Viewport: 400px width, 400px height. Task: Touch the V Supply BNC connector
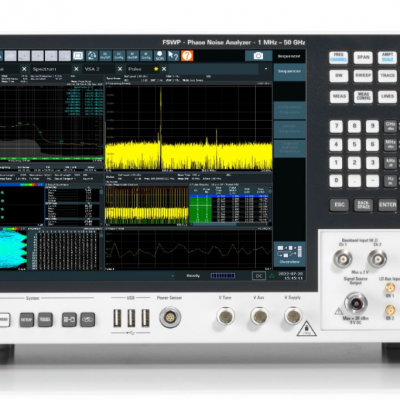tap(293, 316)
